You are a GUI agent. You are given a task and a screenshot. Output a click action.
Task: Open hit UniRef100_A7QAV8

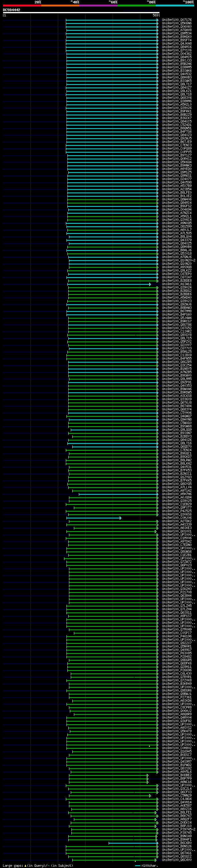[x=177, y=30]
